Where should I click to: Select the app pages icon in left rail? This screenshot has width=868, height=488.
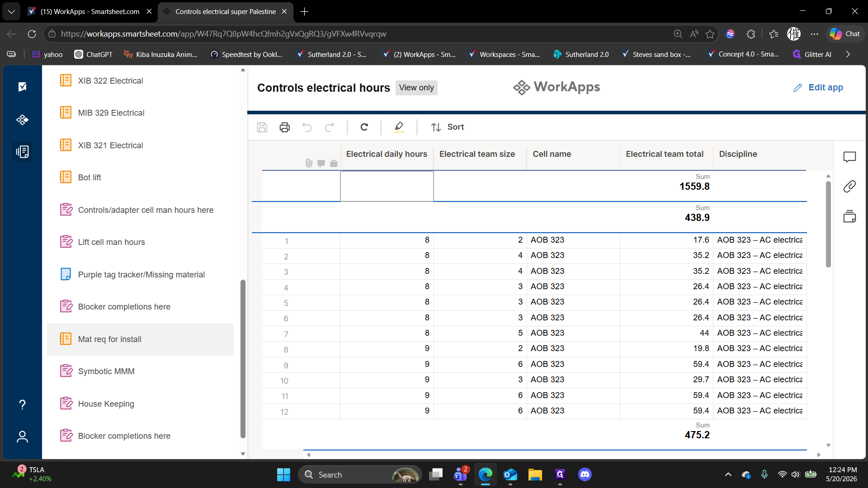point(22,152)
